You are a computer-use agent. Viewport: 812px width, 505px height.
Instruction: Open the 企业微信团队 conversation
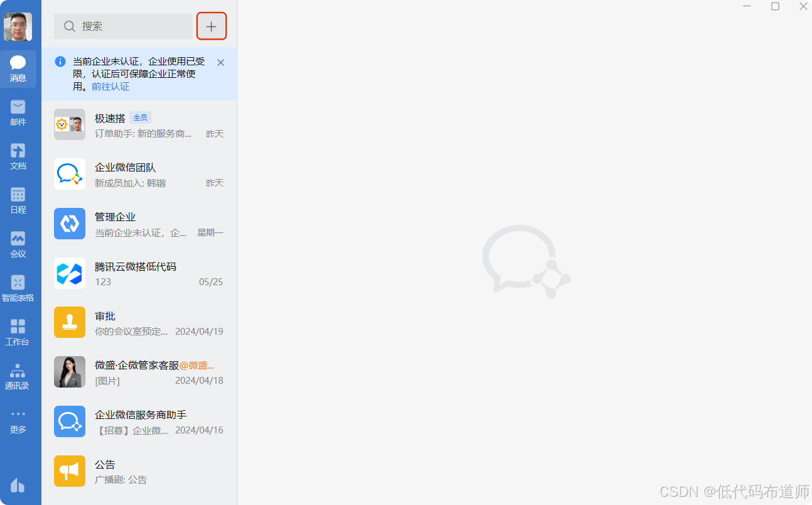[139, 174]
